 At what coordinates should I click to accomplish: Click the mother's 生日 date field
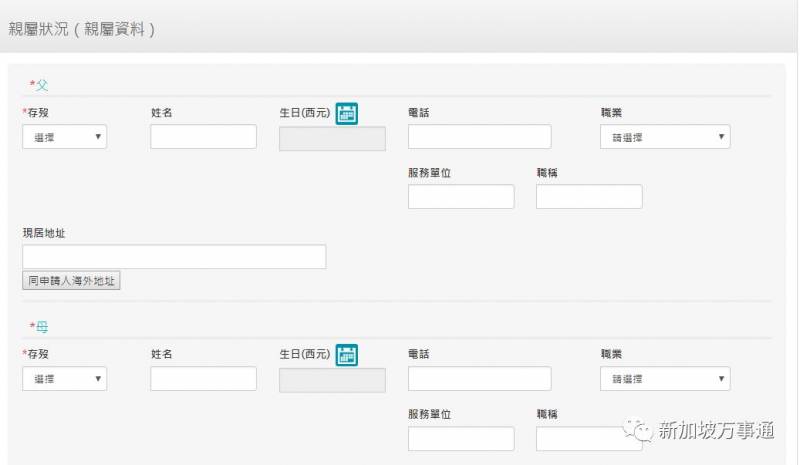[x=332, y=380]
